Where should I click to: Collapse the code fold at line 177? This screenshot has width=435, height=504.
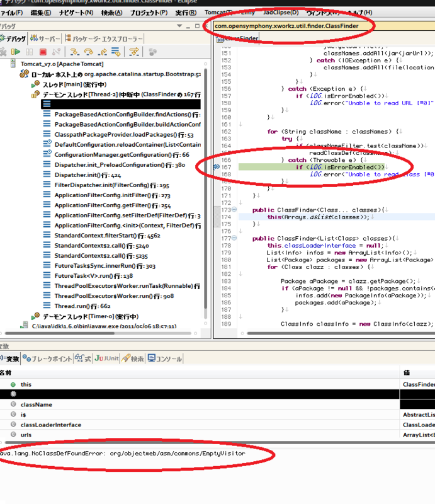(x=234, y=238)
